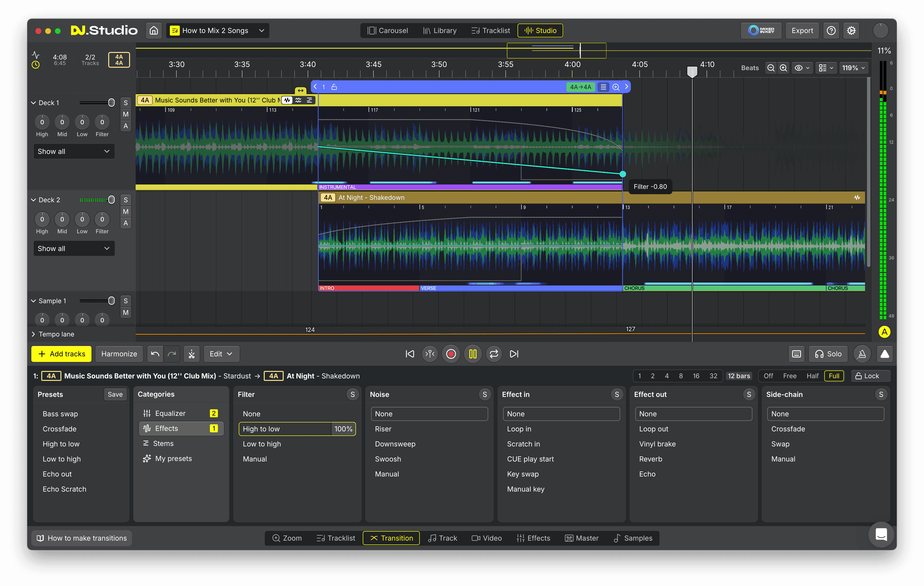
Task: Open the How to Mix 2 Songs project dropdown
Action: [x=218, y=30]
